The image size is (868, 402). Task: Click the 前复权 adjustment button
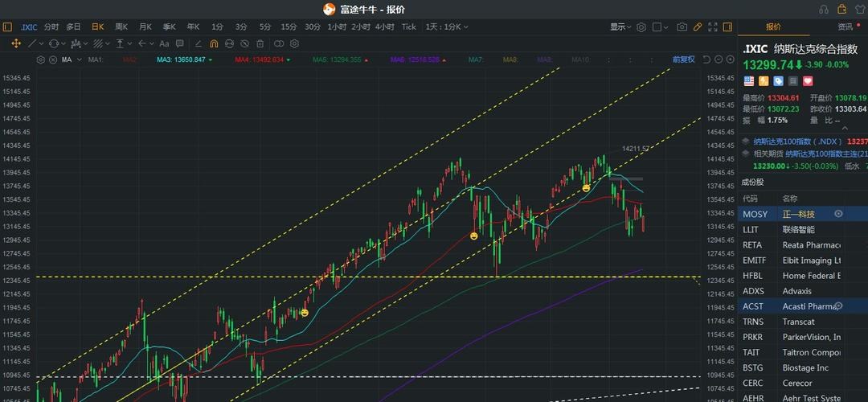pyautogui.click(x=684, y=59)
